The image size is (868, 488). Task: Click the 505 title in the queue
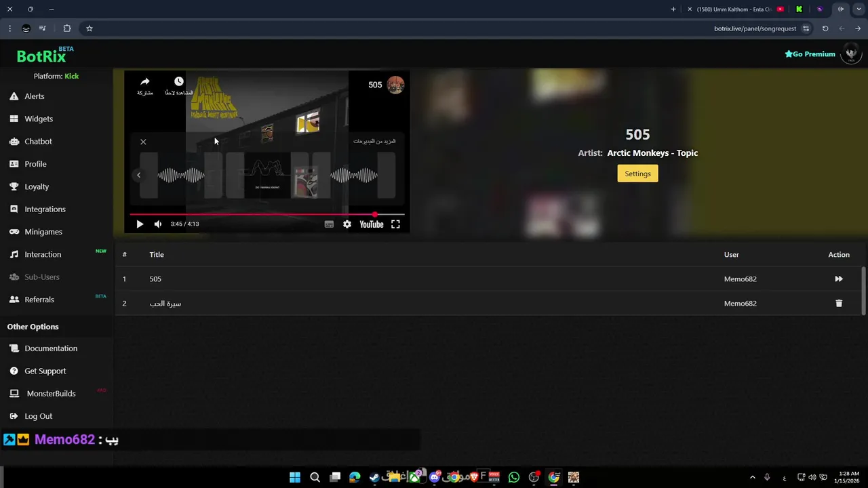point(155,279)
